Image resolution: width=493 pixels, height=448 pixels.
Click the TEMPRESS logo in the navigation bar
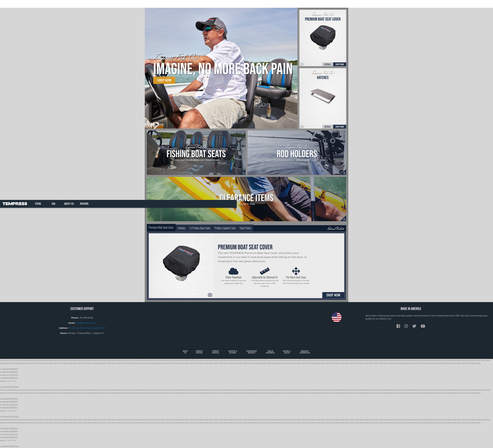15,204
